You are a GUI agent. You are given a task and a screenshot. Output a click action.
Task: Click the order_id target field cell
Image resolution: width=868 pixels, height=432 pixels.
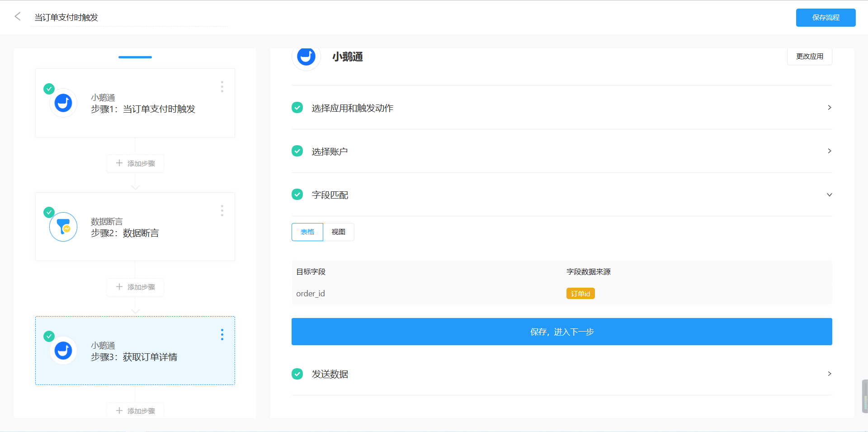point(311,294)
